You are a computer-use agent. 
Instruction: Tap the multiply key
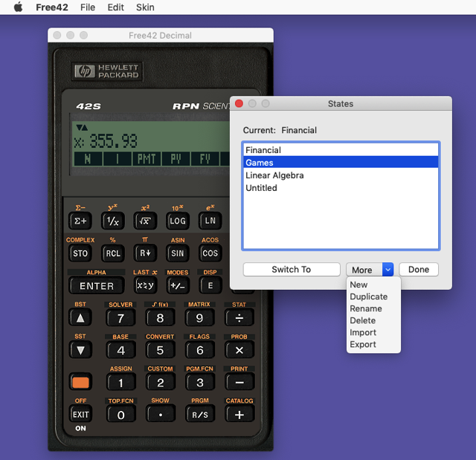point(239,350)
